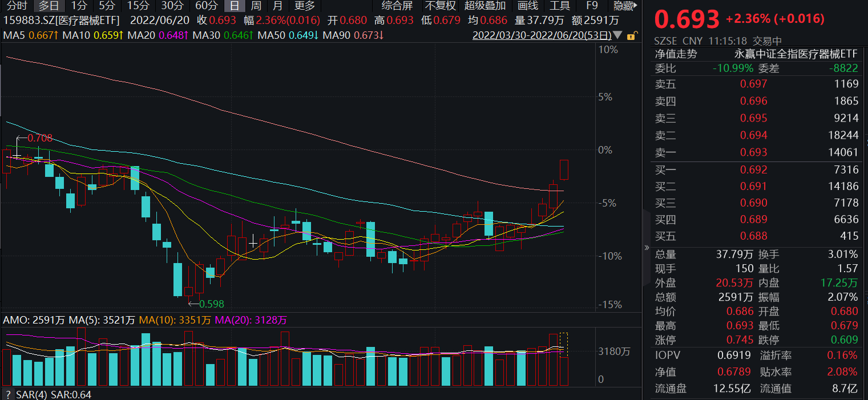The width and height of the screenshot is (868, 400).
Task: Expand the date range dropdown triangle
Action: (617, 34)
